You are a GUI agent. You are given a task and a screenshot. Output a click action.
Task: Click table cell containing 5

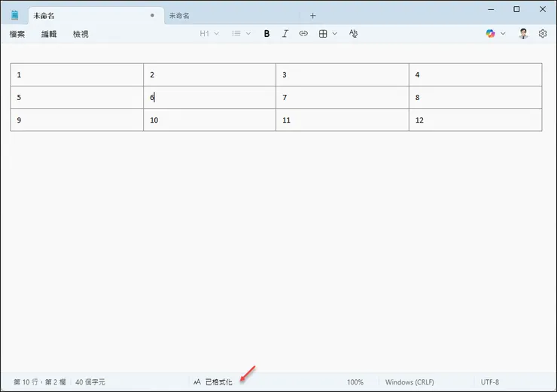77,97
